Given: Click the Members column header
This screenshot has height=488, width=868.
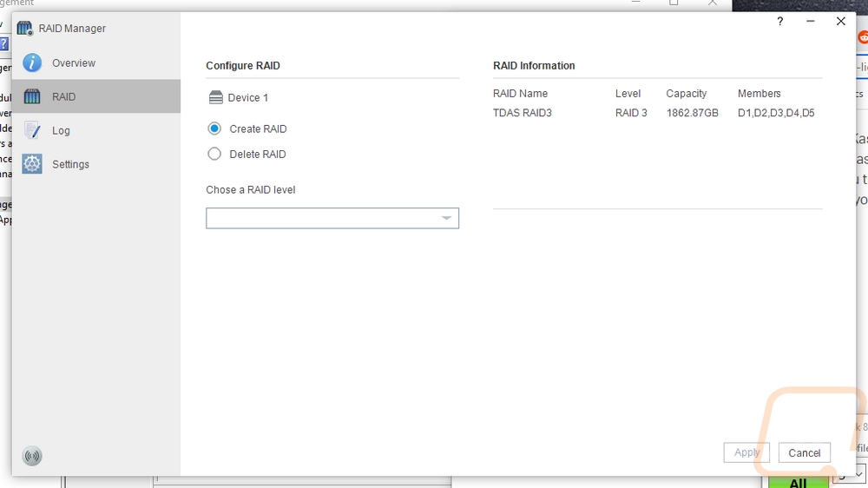Looking at the screenshot, I should (x=759, y=94).
